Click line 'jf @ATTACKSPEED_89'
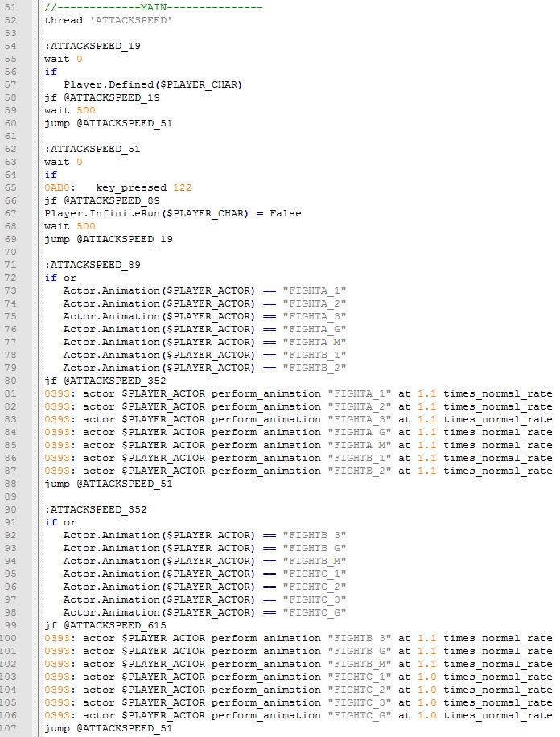560x737 pixels. coord(102,200)
